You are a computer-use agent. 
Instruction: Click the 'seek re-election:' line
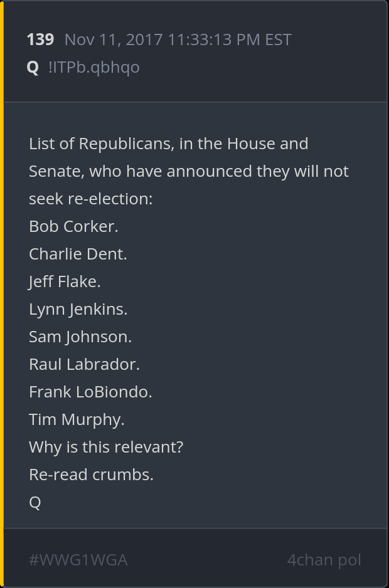pos(91,199)
